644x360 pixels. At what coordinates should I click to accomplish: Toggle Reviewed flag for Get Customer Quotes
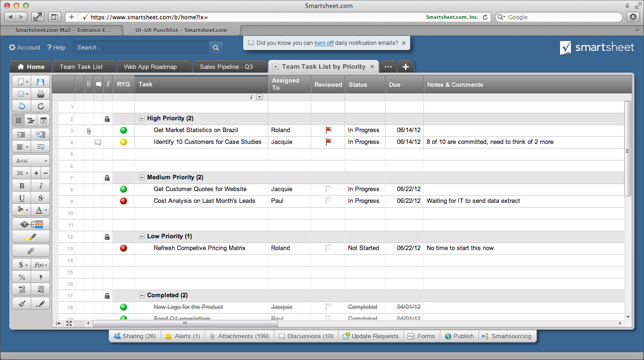[329, 189]
